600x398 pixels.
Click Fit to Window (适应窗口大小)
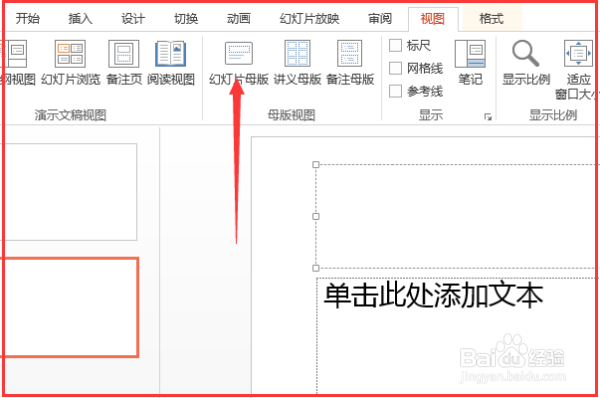coord(578,70)
